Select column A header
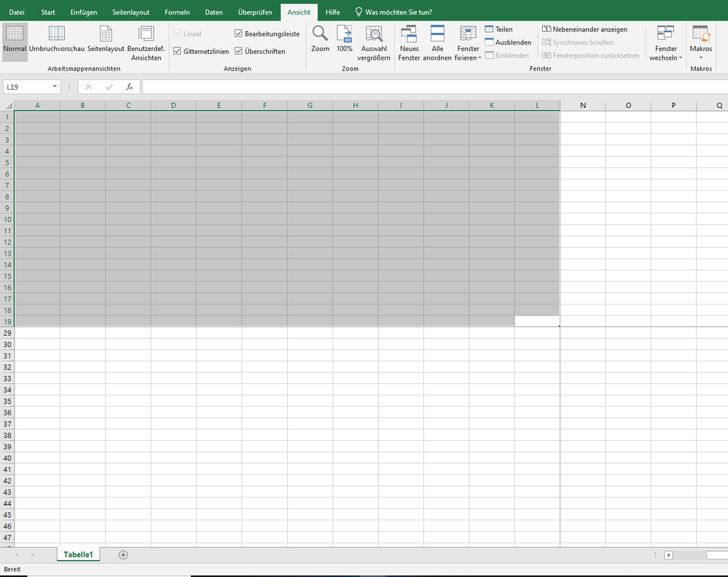Viewport: 728px width, 577px height. 38,106
